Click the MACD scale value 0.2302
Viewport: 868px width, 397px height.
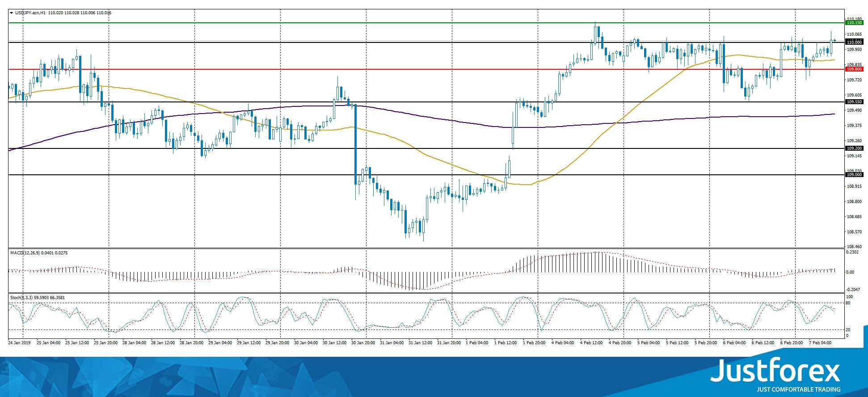[x=852, y=253]
